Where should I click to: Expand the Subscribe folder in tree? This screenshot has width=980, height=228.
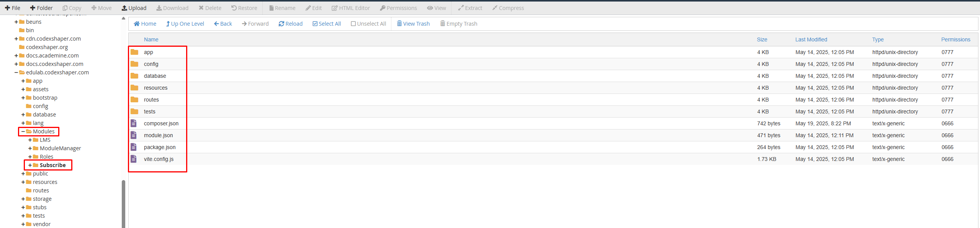point(30,165)
